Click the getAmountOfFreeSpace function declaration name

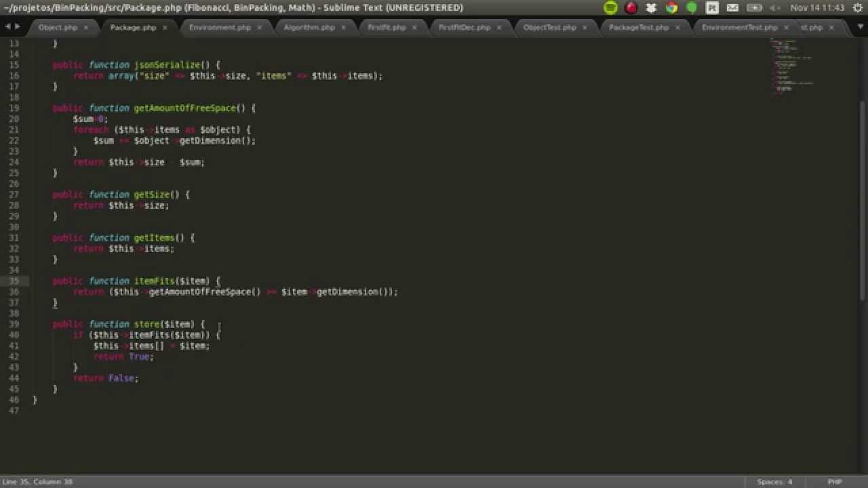pos(184,108)
